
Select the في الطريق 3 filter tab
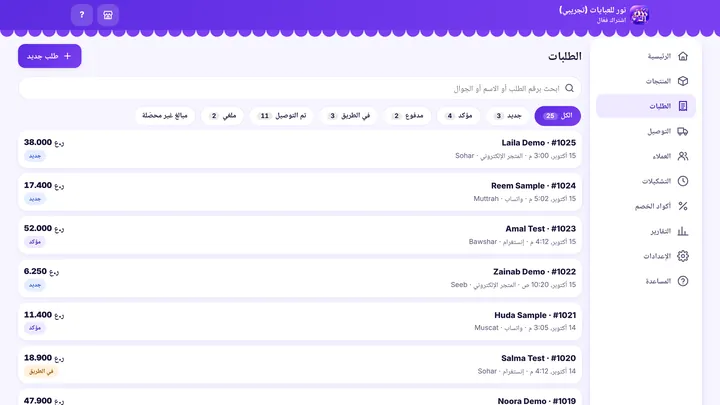point(349,116)
